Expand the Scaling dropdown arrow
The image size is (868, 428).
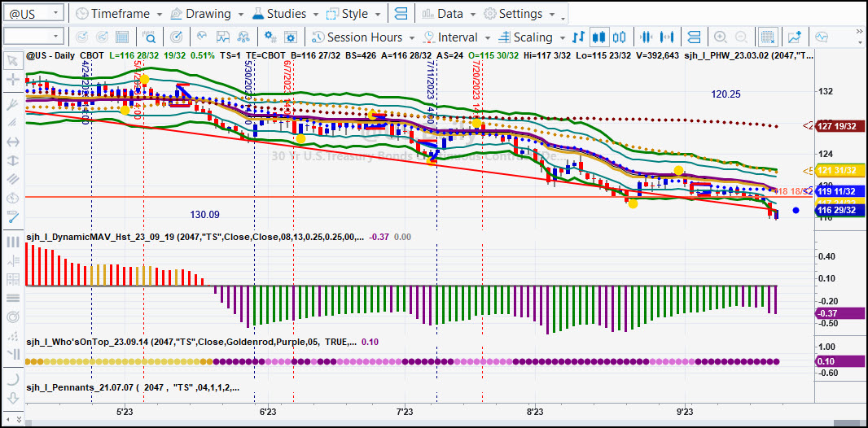pos(562,37)
